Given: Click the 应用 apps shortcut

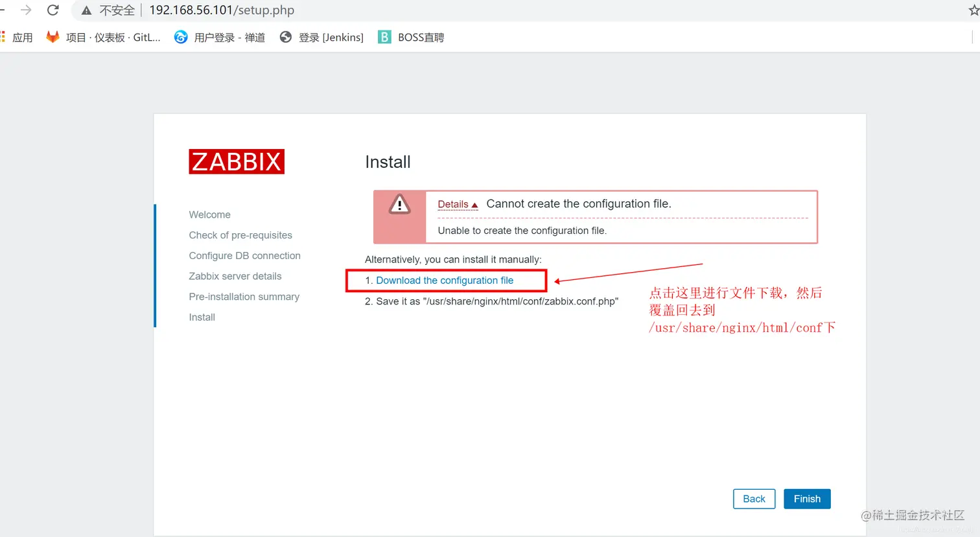Looking at the screenshot, I should pyautogui.click(x=17, y=37).
